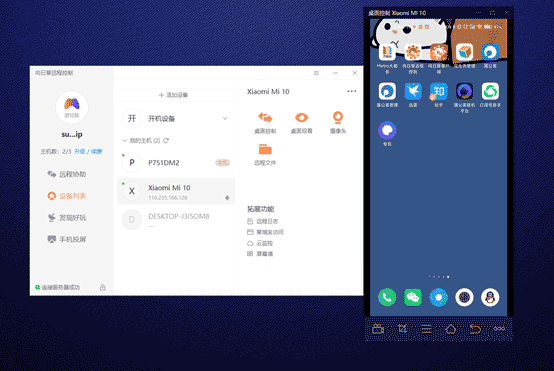Viewport: 554px width, 371px height.
Task: Tap the green phone call icon
Action: pyautogui.click(x=387, y=298)
